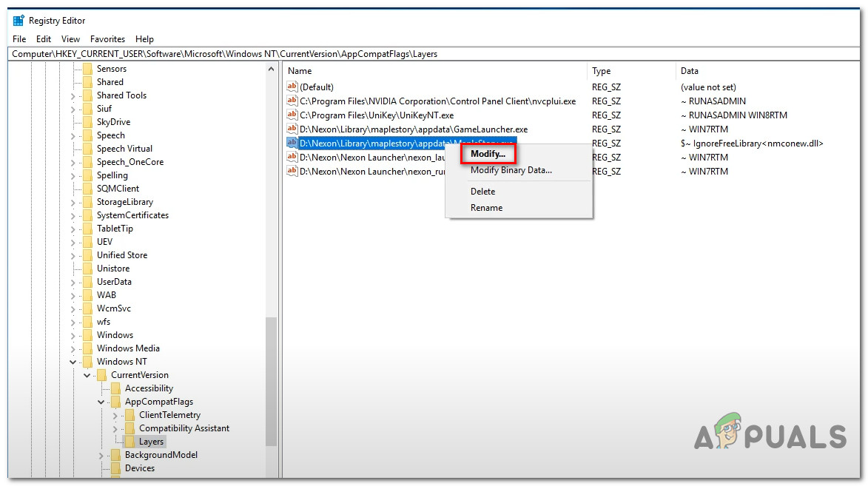Click the Devices folder icon
The image size is (868, 486).
(x=115, y=468)
